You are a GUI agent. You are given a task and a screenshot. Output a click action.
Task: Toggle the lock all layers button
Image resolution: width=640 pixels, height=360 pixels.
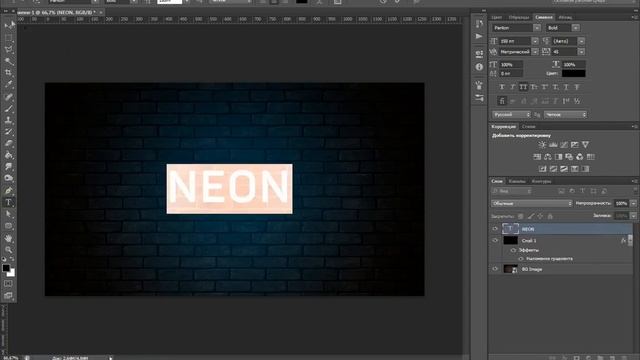550,216
